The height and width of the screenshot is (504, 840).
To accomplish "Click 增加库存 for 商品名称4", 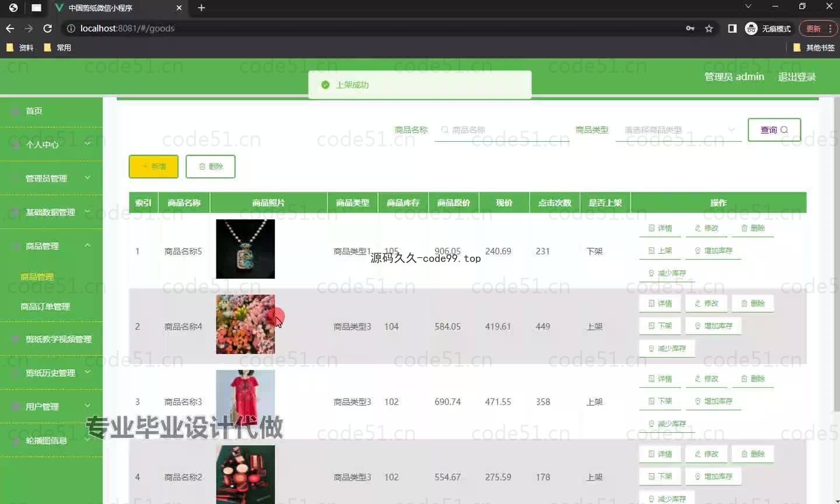I will tap(713, 326).
